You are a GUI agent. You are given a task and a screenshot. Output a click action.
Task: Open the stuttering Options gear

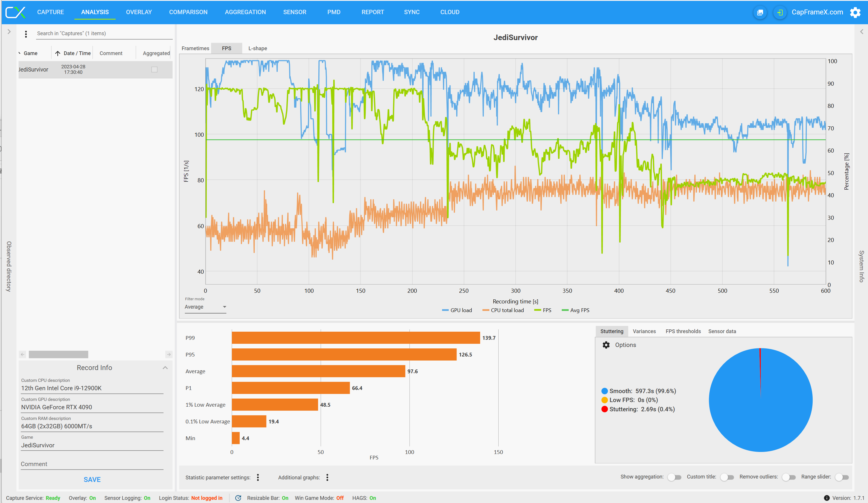(606, 345)
